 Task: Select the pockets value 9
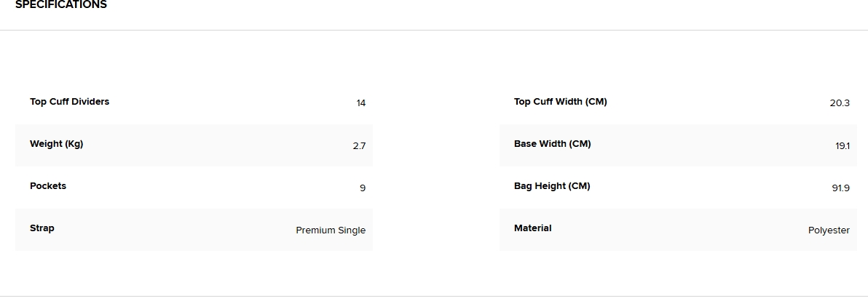(x=362, y=188)
